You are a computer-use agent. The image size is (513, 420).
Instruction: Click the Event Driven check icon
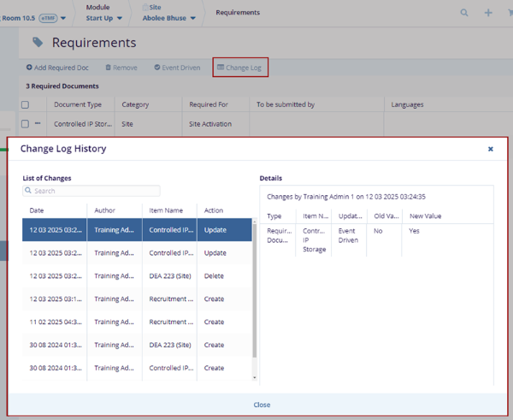[157, 68]
